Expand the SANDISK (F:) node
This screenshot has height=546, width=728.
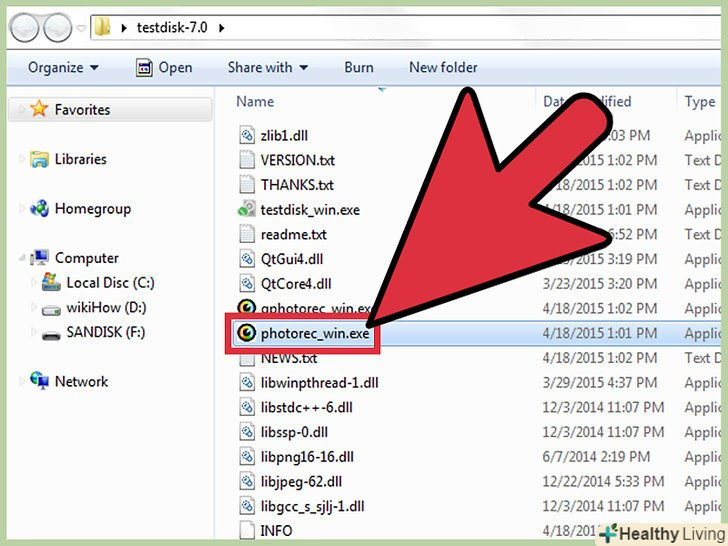pos(33,332)
